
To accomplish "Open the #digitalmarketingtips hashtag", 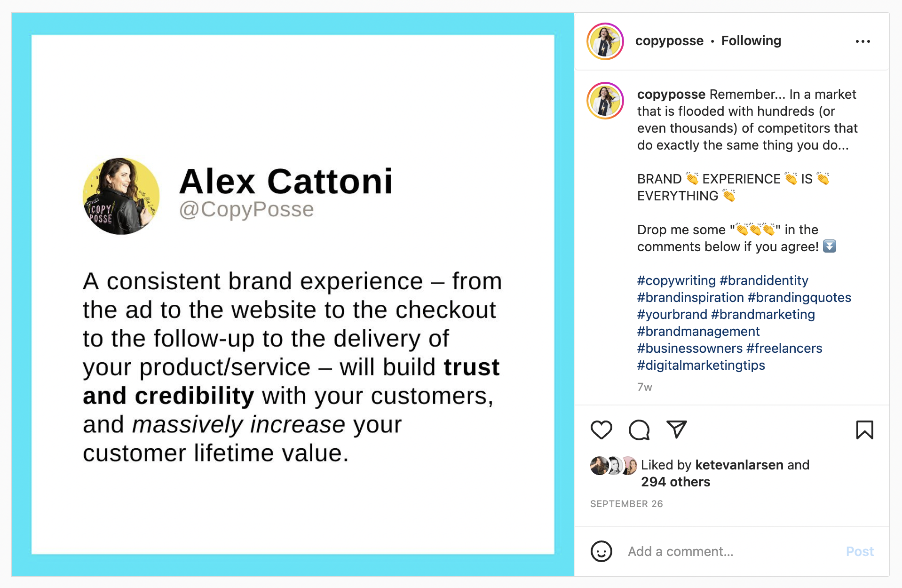I will click(x=701, y=366).
